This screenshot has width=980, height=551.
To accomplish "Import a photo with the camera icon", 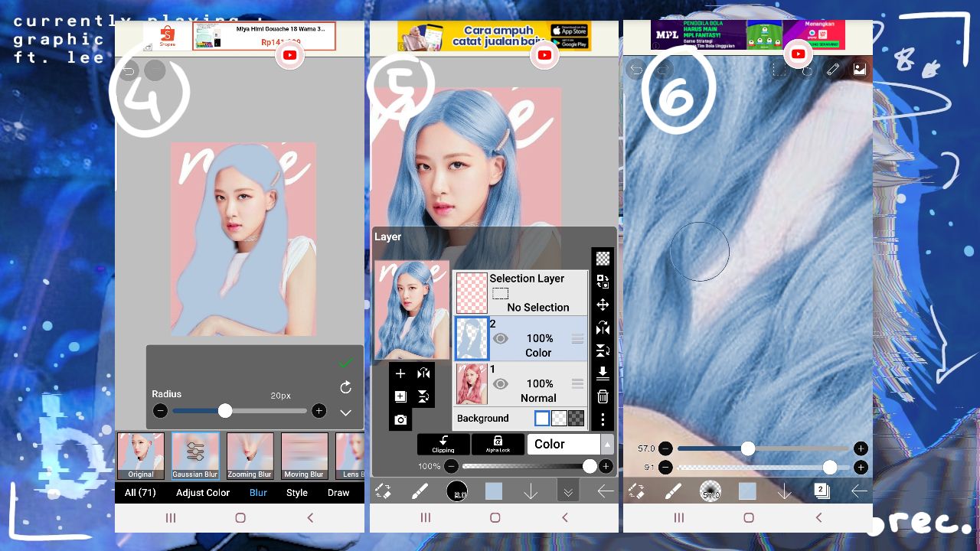I will 400,420.
